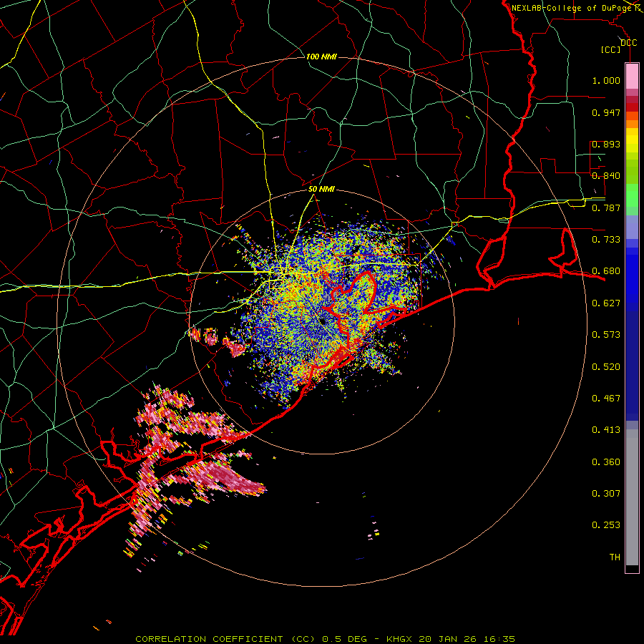Click the TH threshold label on scale

pos(615,557)
